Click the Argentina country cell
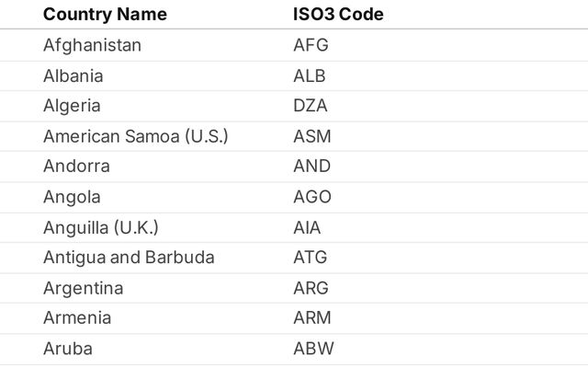Viewport: 588px width, 368px height. tap(83, 288)
